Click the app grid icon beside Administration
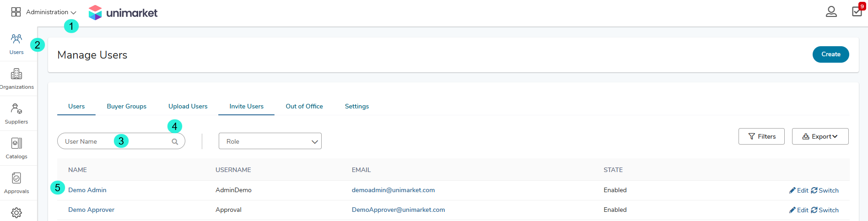The image size is (868, 221). pyautogui.click(x=16, y=12)
